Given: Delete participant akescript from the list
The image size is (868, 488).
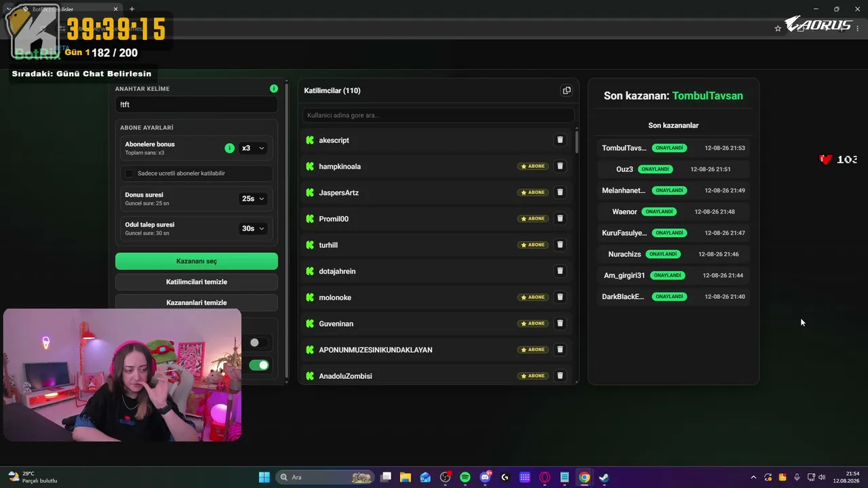Looking at the screenshot, I should (x=560, y=140).
